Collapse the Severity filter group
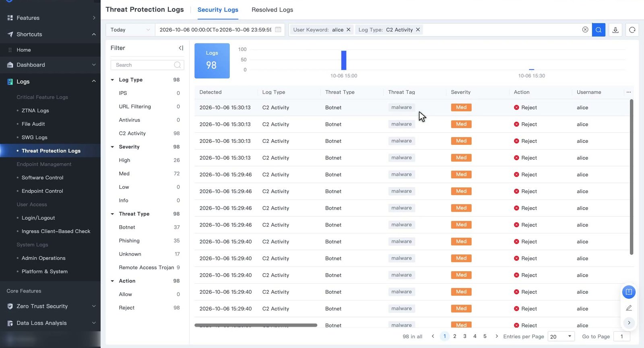Image resolution: width=644 pixels, height=348 pixels. point(113,147)
